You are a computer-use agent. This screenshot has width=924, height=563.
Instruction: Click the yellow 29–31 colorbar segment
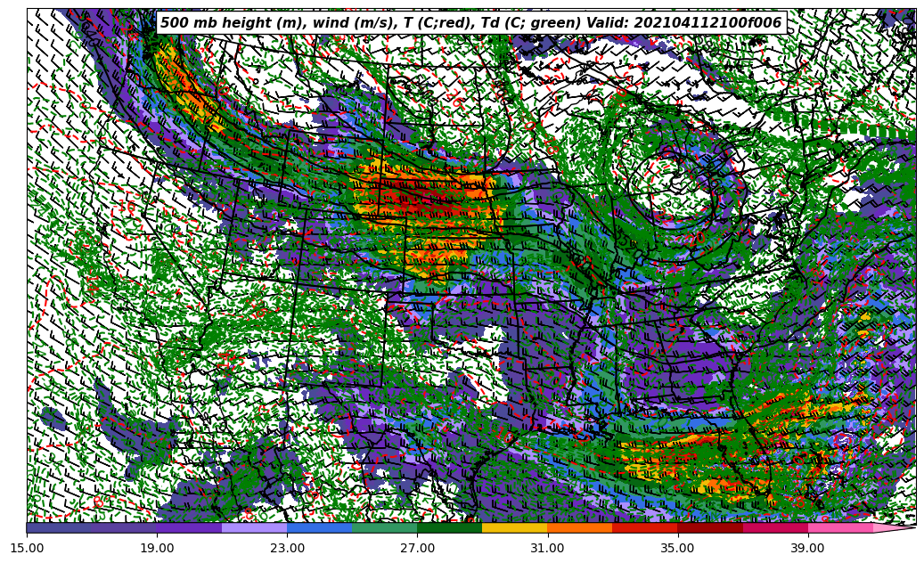click(x=514, y=527)
